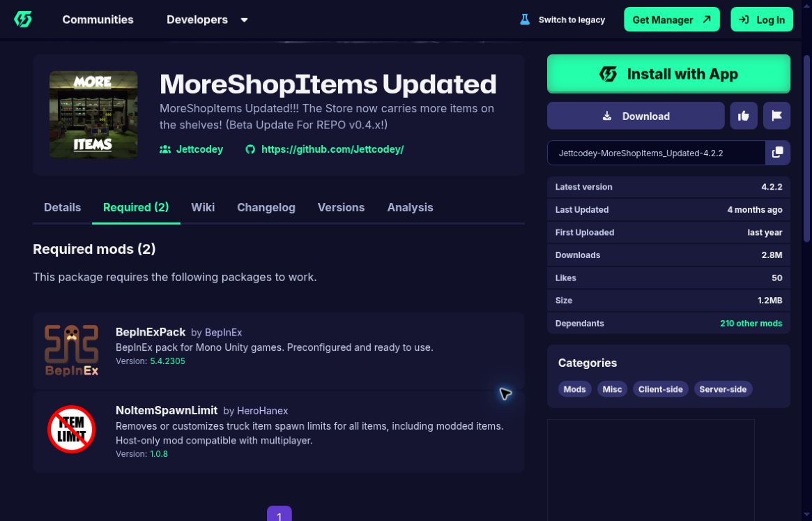Click the 'Last Updated' value 4 months ago
The height and width of the screenshot is (521, 812).
click(755, 209)
